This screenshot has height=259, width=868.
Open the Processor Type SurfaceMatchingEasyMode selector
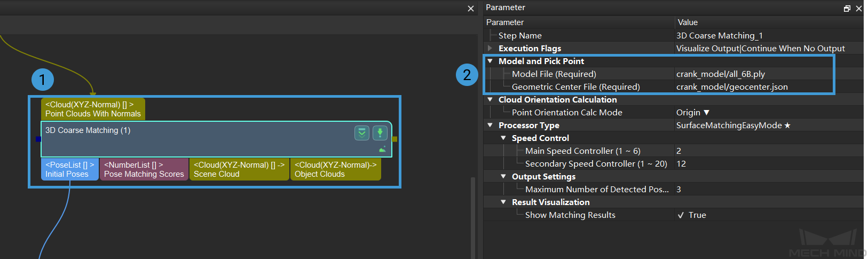coord(732,125)
